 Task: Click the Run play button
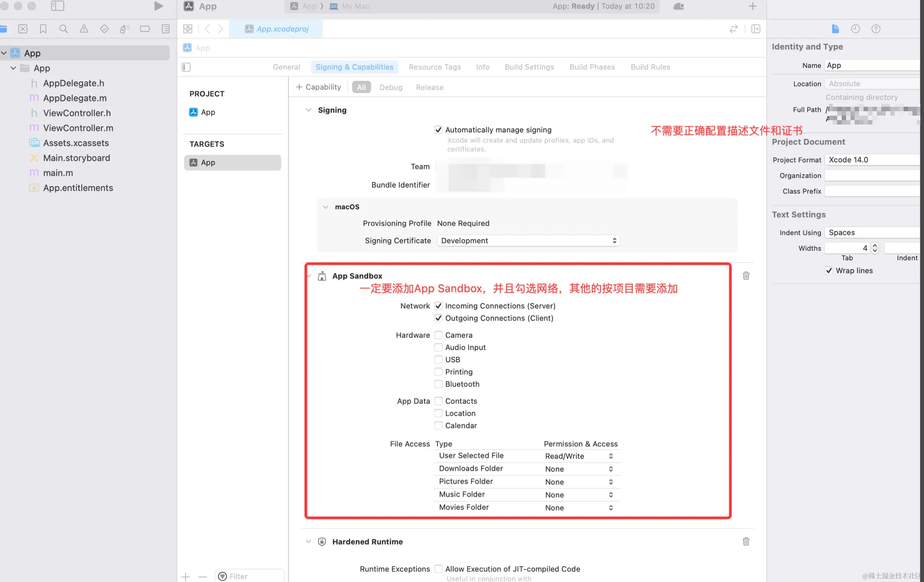pyautogui.click(x=158, y=6)
